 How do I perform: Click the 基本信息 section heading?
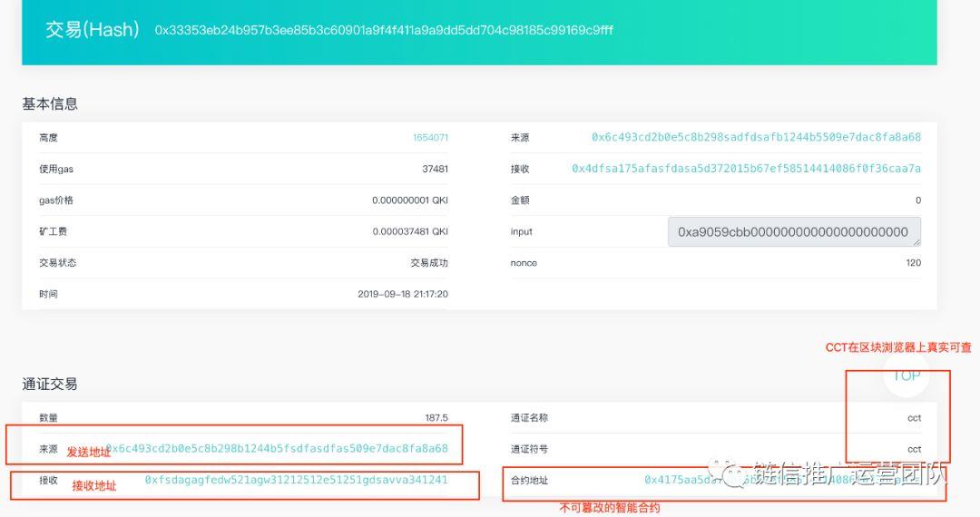point(50,103)
